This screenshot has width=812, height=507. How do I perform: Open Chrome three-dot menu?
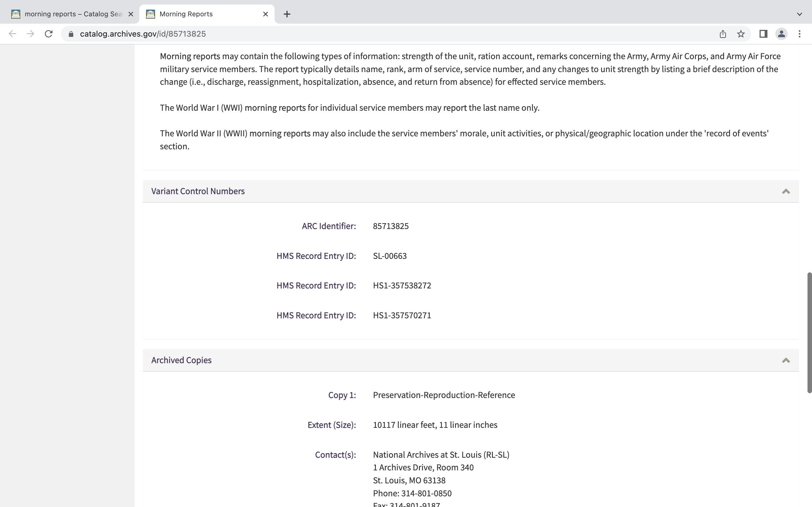point(799,34)
